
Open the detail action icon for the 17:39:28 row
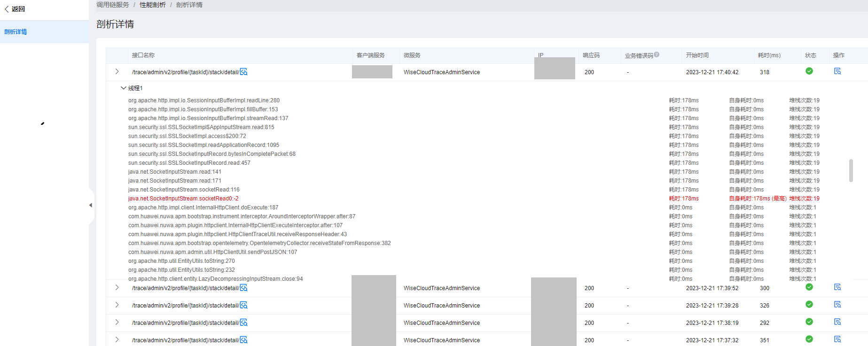(x=837, y=305)
